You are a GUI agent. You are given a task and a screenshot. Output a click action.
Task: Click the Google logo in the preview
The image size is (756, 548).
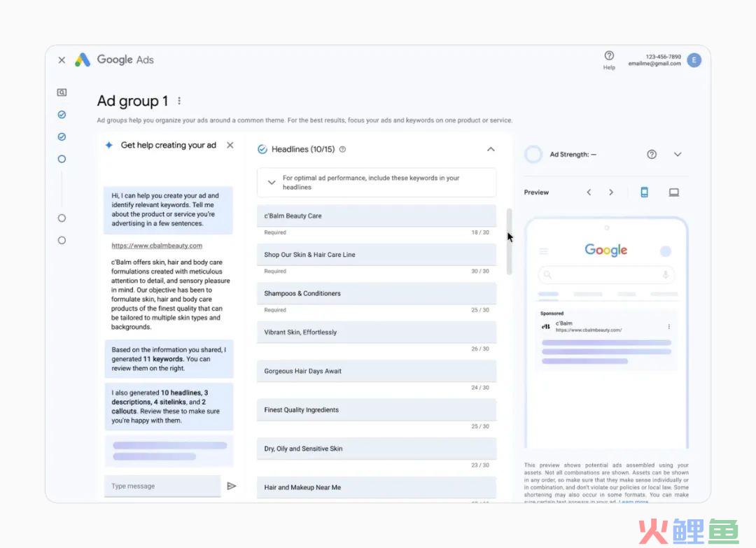click(x=605, y=250)
